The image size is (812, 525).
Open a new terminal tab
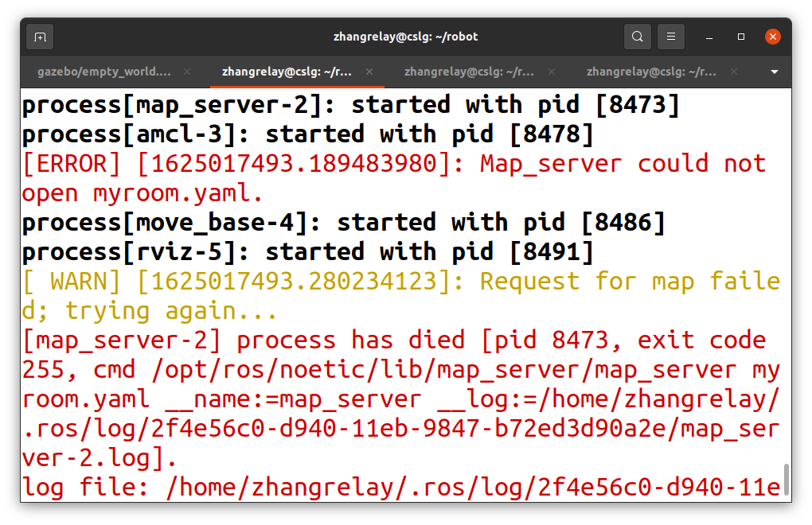click(40, 37)
